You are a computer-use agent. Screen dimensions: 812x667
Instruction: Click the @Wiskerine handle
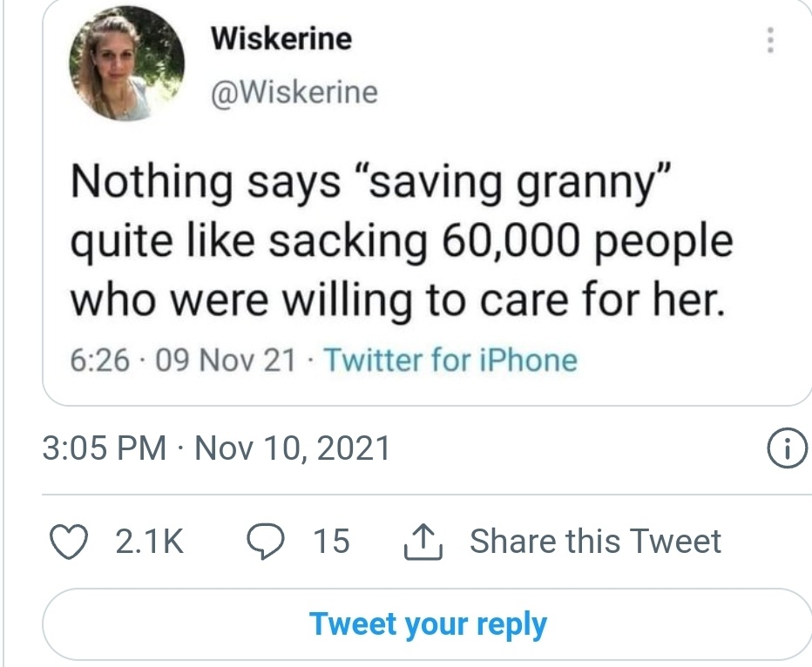pos(294,91)
